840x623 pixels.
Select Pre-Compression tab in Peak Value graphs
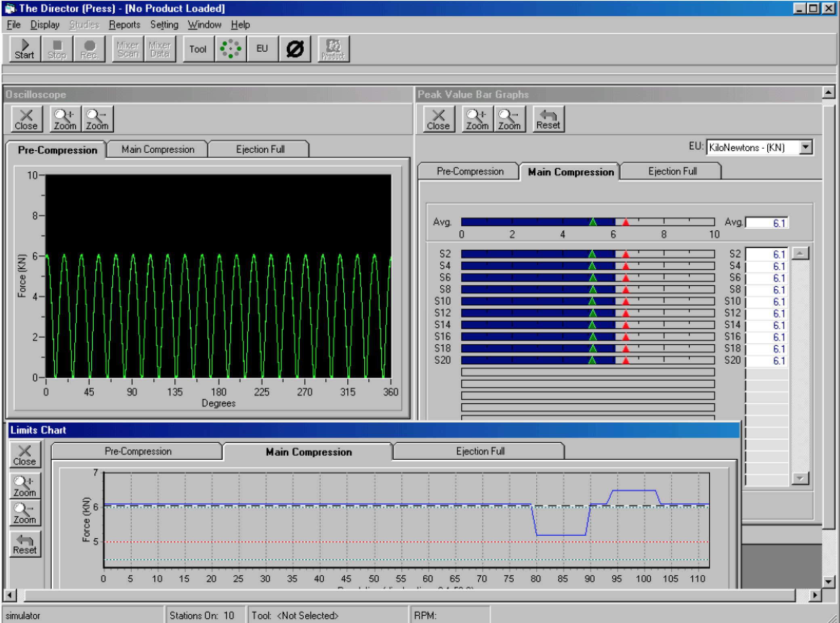pyautogui.click(x=470, y=171)
